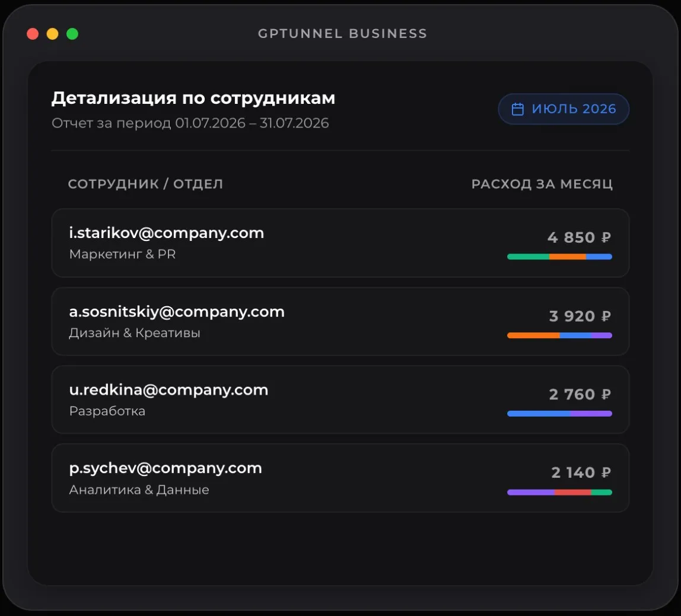Screen dimensions: 681x616
Task: Click the 3 920 ₽ monthly amount
Action: point(580,316)
